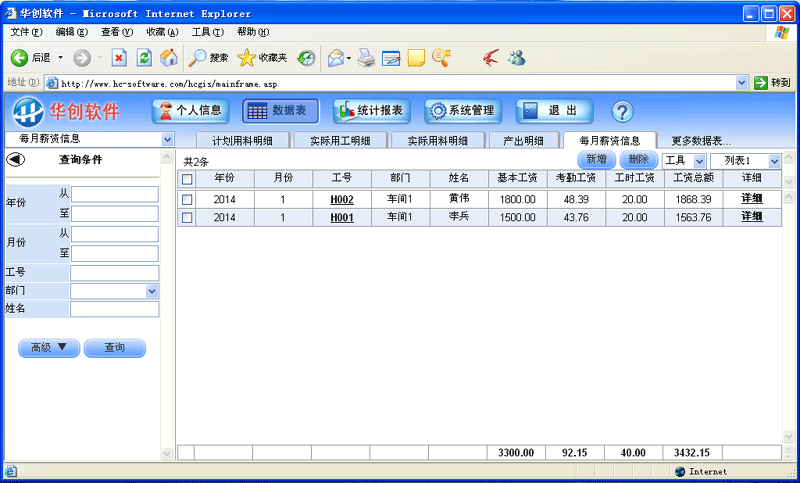Click the IE Mail icon
This screenshot has width=800, height=483.
point(336,58)
